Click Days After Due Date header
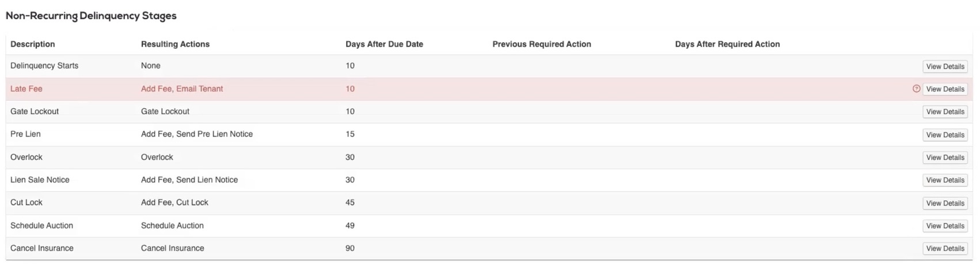980x266 pixels. tap(384, 44)
